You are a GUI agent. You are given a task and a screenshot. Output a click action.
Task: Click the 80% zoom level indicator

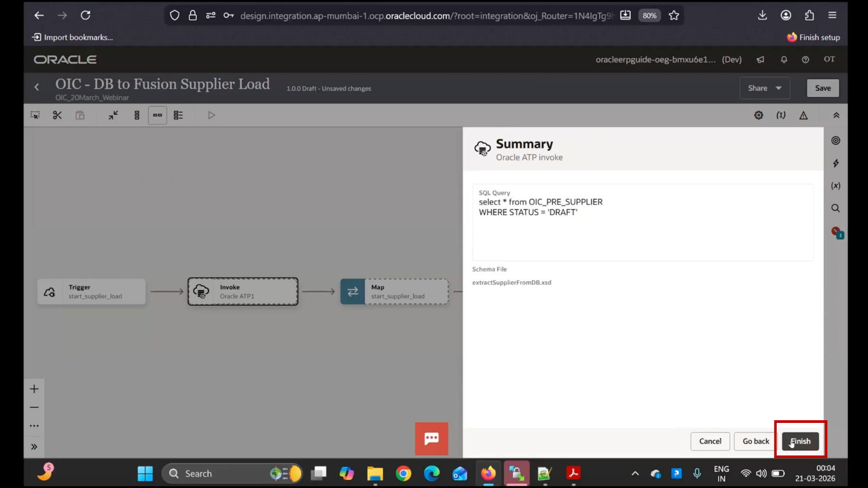tap(649, 15)
